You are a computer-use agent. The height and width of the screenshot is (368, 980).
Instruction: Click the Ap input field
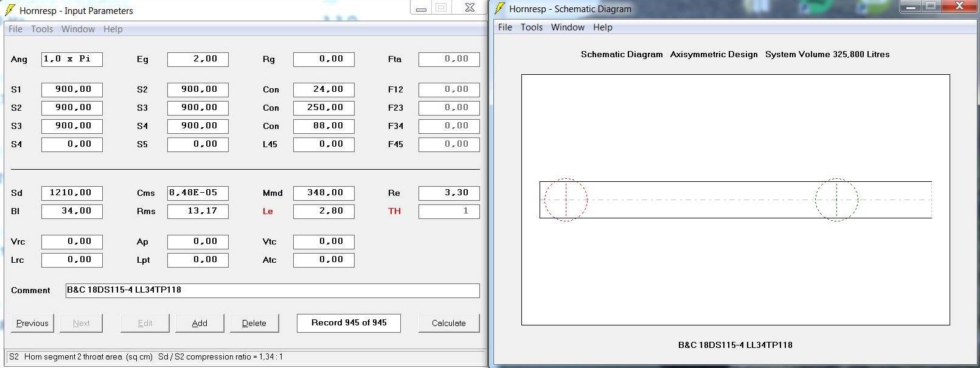tap(198, 241)
